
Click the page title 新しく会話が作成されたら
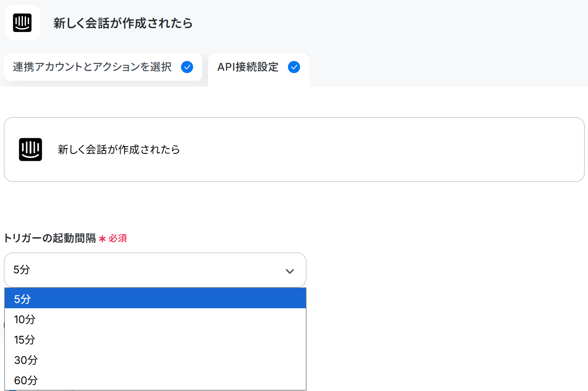pos(123,23)
